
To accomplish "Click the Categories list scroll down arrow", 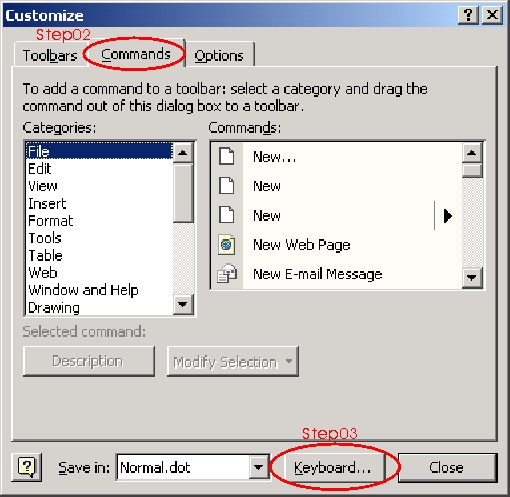I will click(183, 304).
